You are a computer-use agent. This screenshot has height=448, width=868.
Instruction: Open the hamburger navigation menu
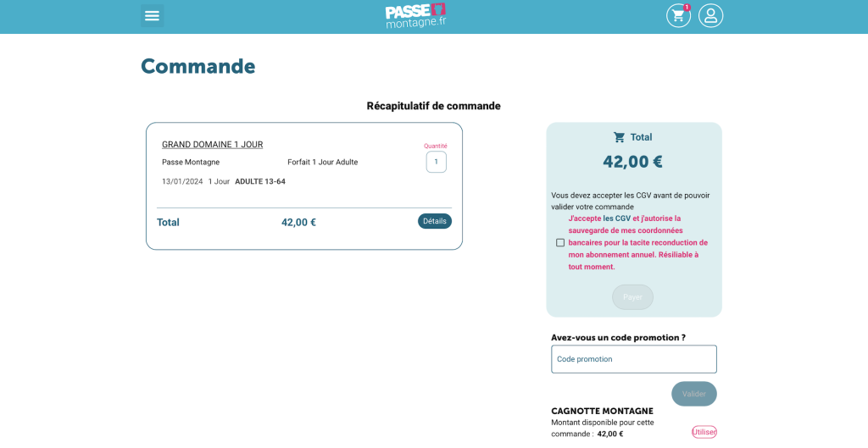pyautogui.click(x=152, y=15)
